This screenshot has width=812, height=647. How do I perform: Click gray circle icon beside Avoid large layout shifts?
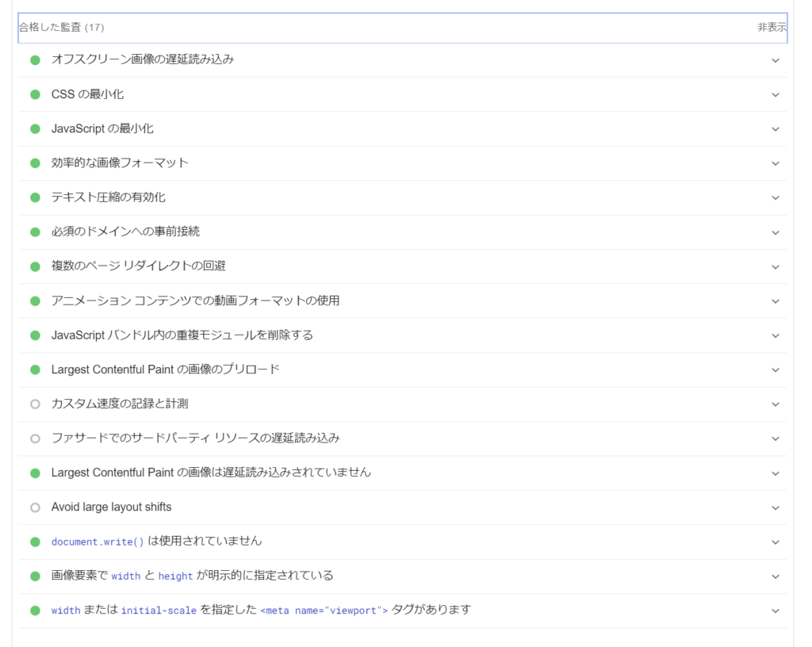(x=35, y=507)
